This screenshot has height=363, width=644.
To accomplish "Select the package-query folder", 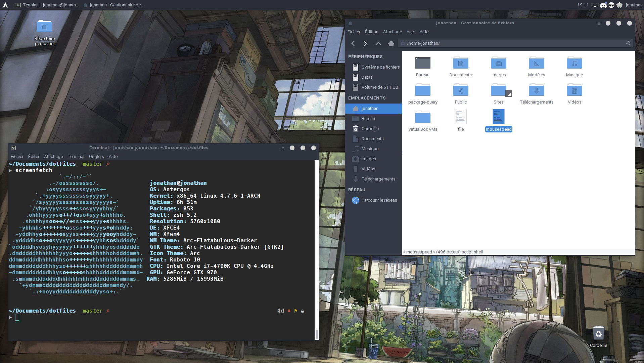I will click(422, 94).
